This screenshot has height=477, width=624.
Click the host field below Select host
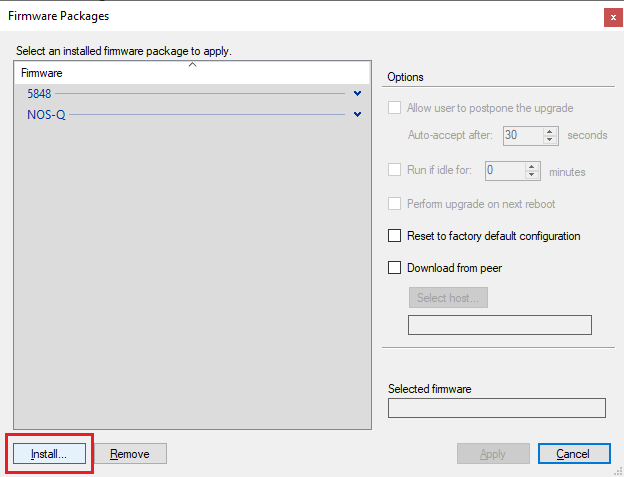[x=500, y=325]
